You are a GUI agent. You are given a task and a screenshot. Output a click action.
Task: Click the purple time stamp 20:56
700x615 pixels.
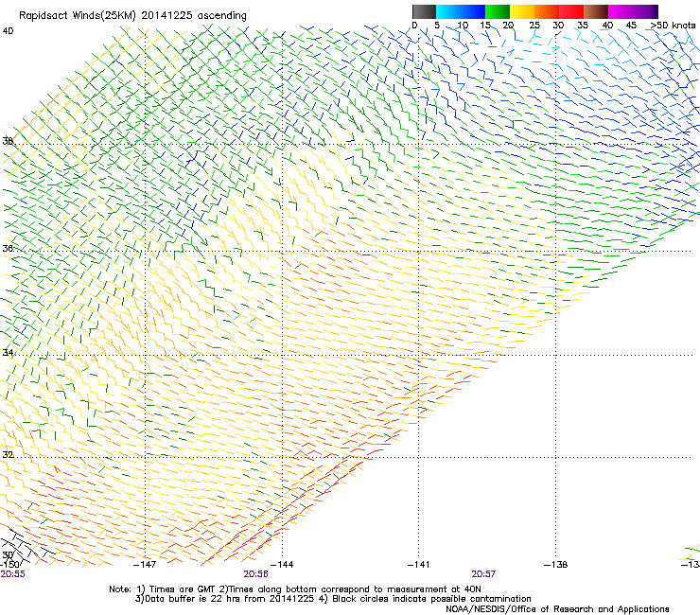pos(255,574)
